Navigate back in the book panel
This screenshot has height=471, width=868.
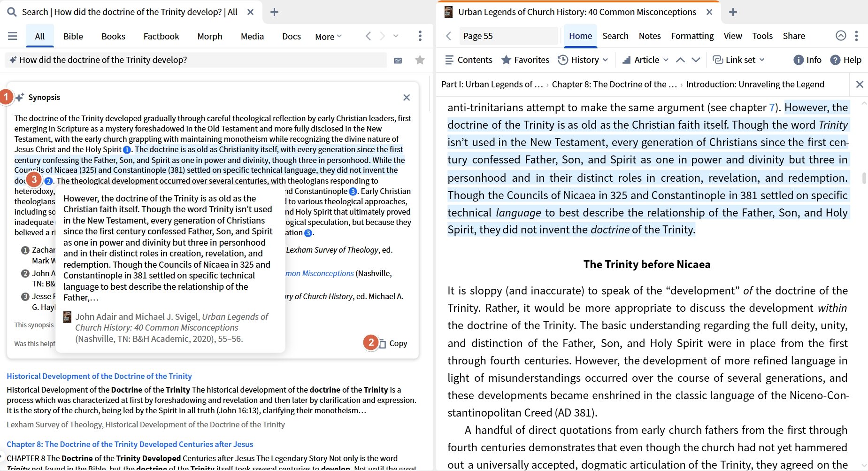[x=448, y=36]
